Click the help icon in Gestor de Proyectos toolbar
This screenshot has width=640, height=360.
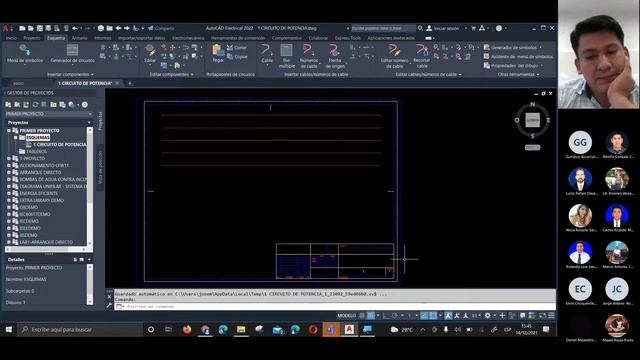pos(85,105)
